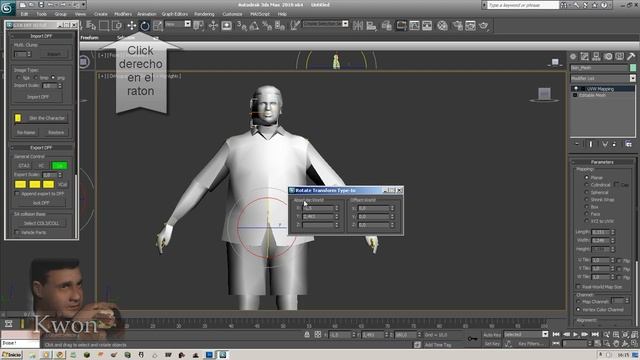Open the Modifiers menu
This screenshot has width=640, height=360.
[123, 14]
